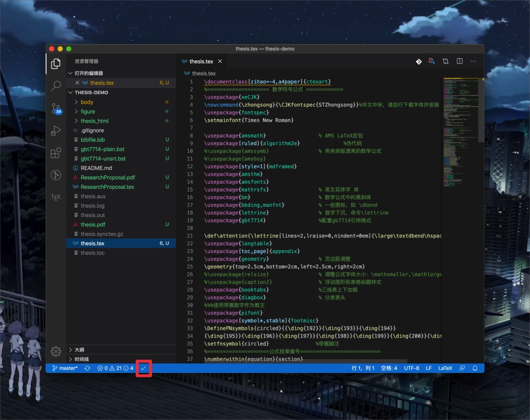The image size is (530, 420).
Task: Collapse the THESIS-DEMO project tree
Action: point(91,93)
